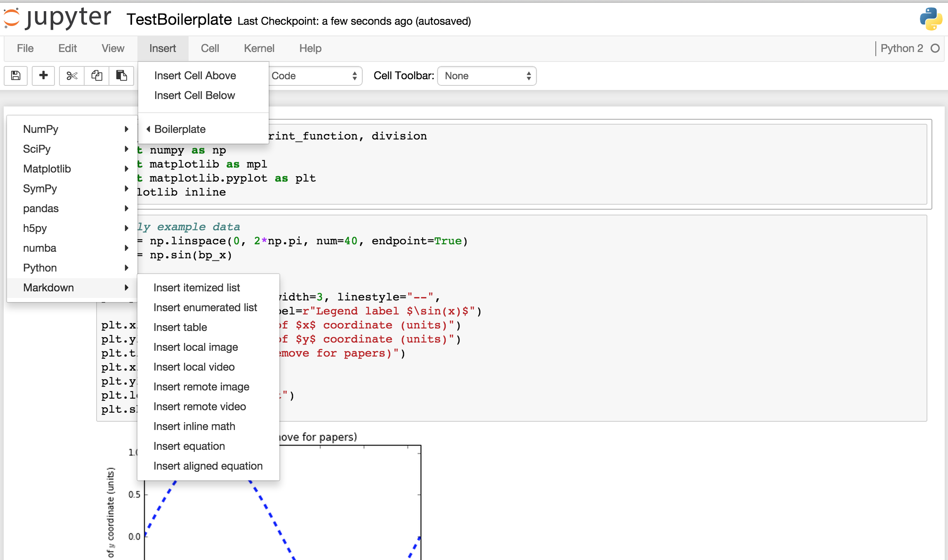This screenshot has width=948, height=560.
Task: Click the scissors cut cell icon
Action: pos(72,76)
